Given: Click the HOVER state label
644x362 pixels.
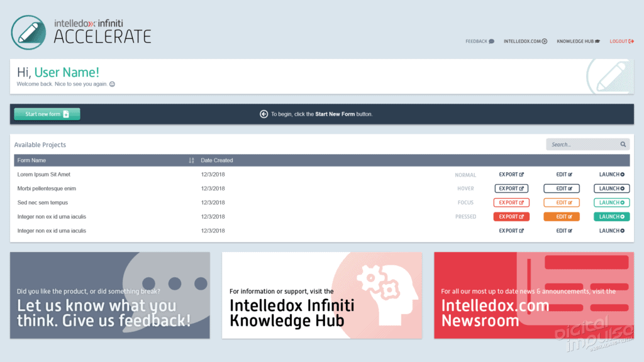Looking at the screenshot, I should (465, 189).
